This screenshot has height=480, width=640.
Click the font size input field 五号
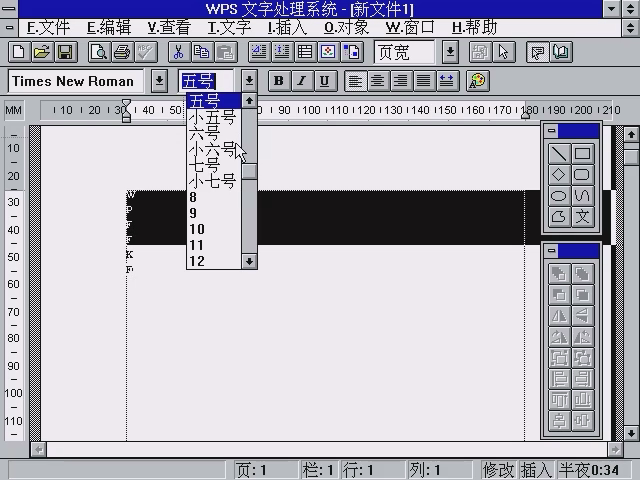(x=206, y=81)
